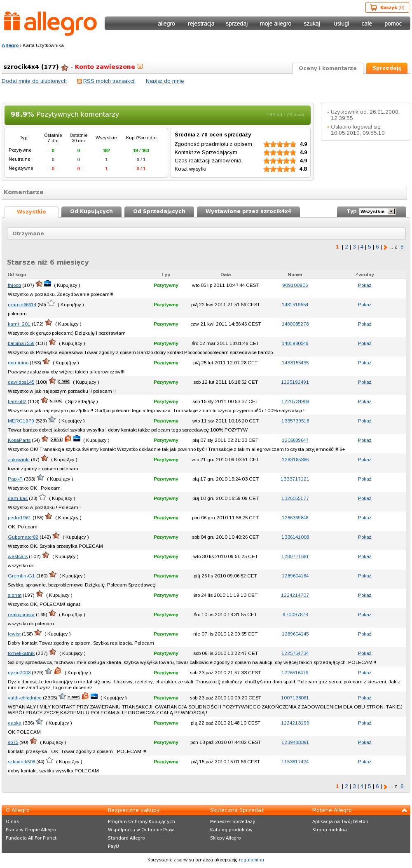Open the Koszyk shopping cart

387,7
